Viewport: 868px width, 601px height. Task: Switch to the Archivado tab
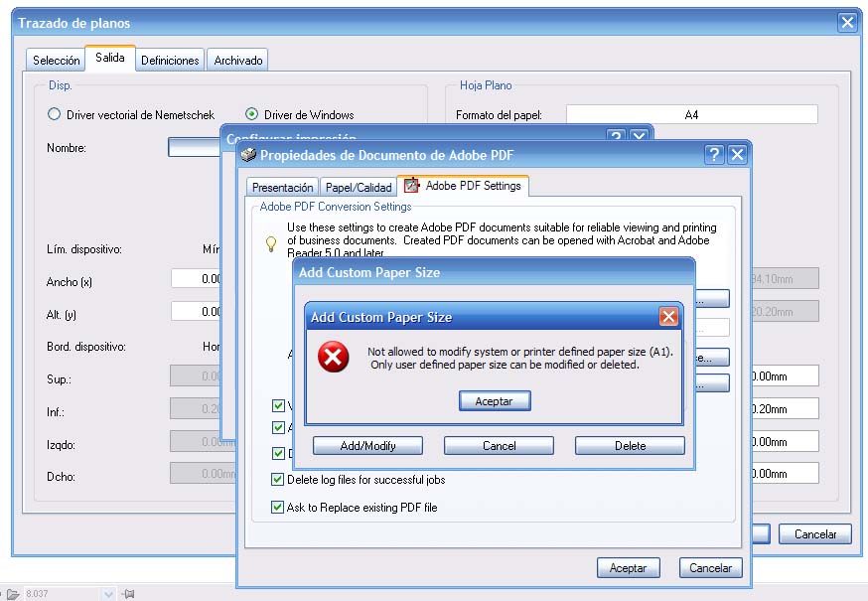pos(238,60)
